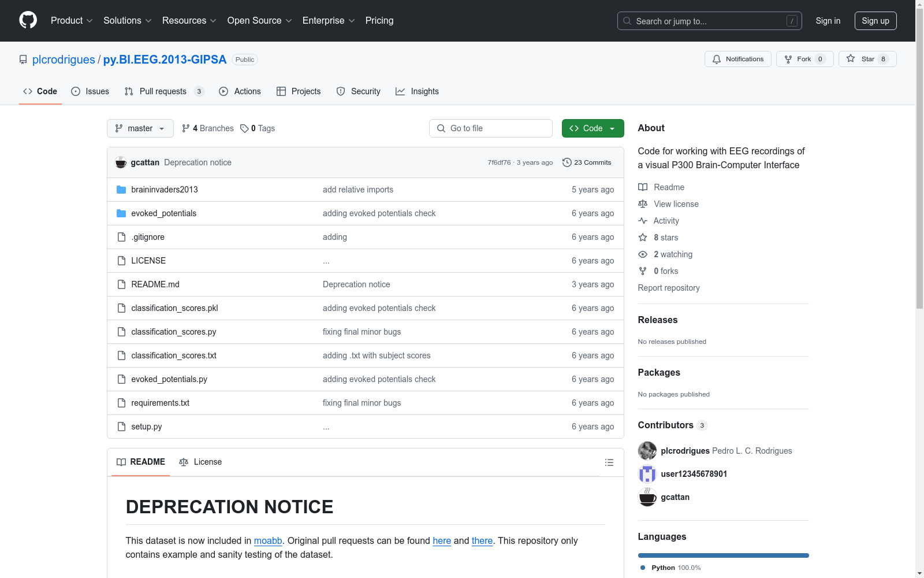Select the License tab in README panel
This screenshot has width=924, height=578.
pyautogui.click(x=200, y=462)
